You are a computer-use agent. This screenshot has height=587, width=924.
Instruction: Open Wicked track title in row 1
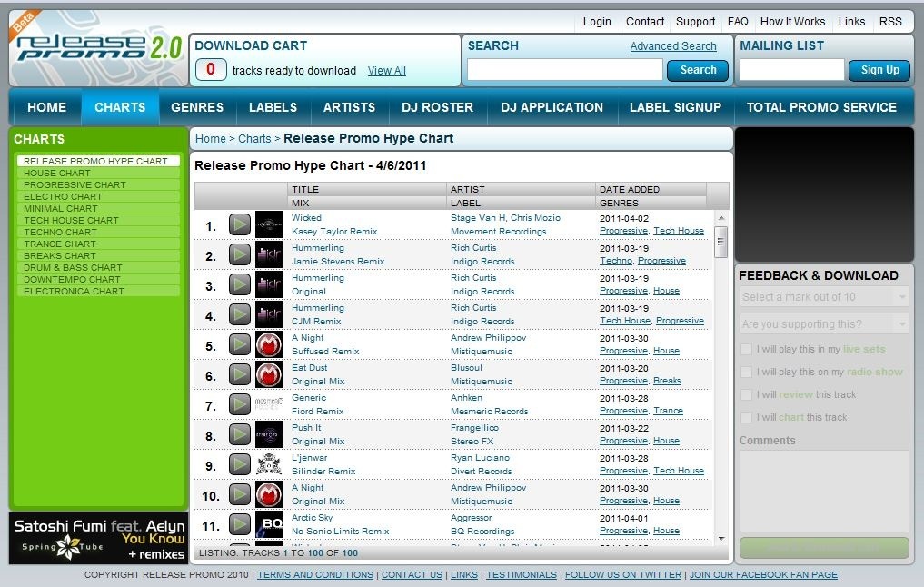[306, 218]
